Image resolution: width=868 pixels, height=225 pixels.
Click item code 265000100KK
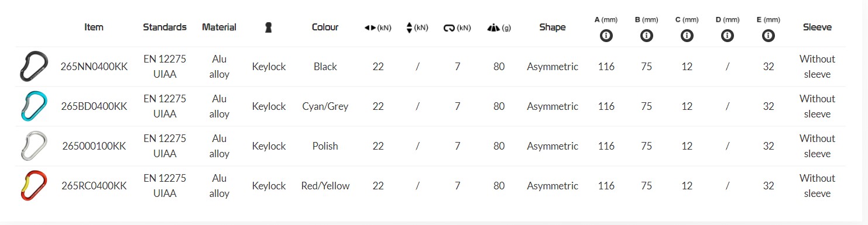point(94,146)
